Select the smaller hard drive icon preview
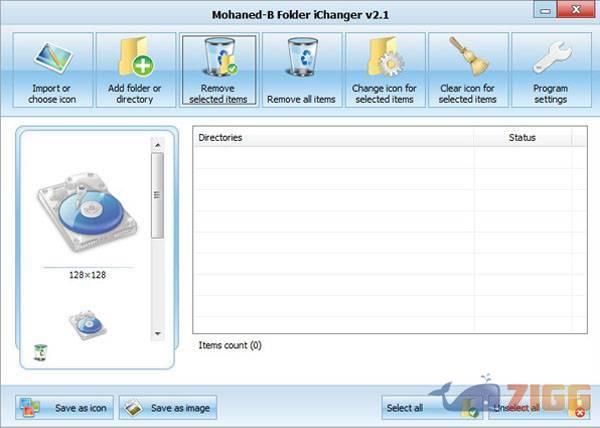 (x=87, y=325)
